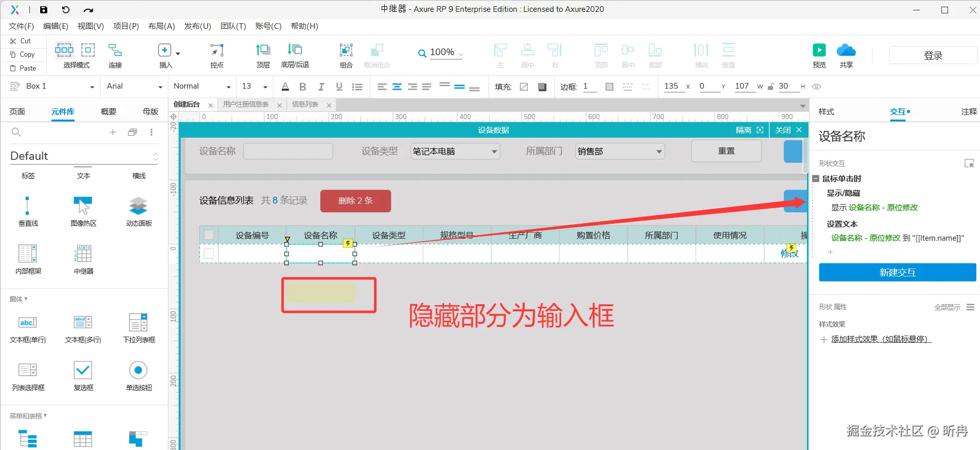Open the library options three-dot menu
The height and width of the screenshot is (450, 980).
151,132
